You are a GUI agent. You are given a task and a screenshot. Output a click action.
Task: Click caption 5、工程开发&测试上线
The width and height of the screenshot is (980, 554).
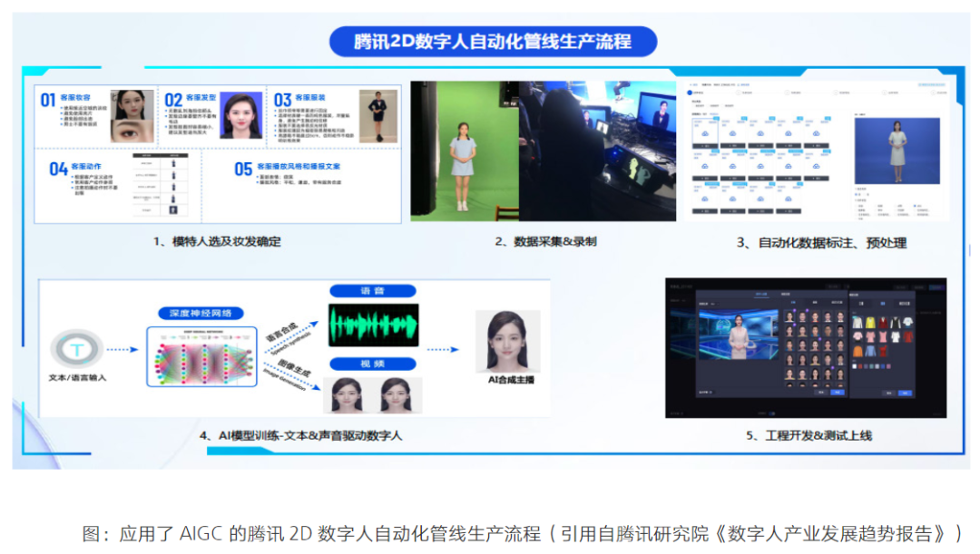[808, 435]
